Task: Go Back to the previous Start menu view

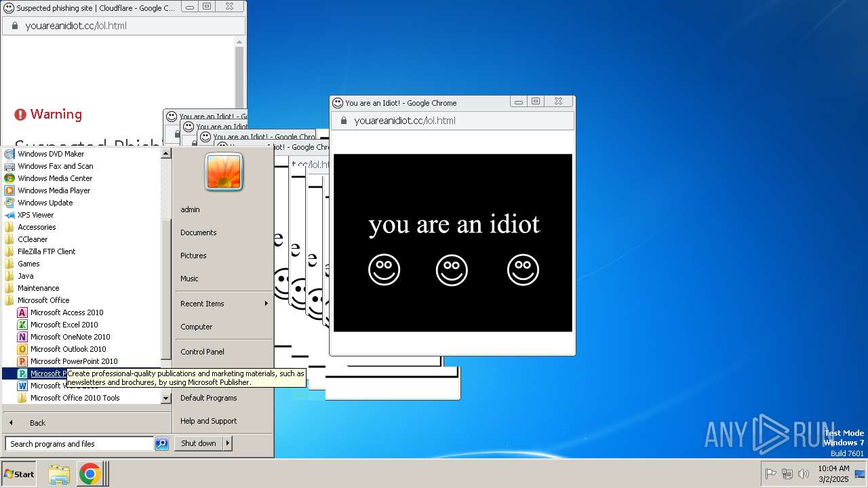Action: [x=37, y=423]
